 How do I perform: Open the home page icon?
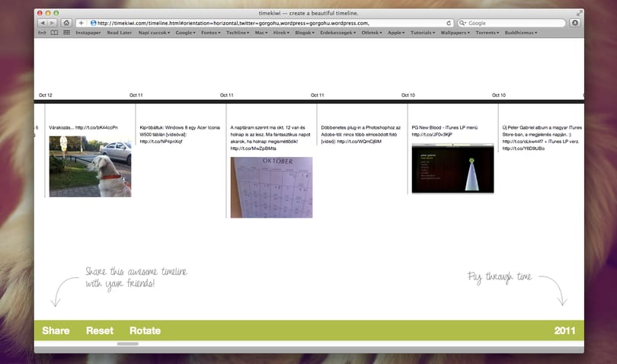tap(66, 23)
